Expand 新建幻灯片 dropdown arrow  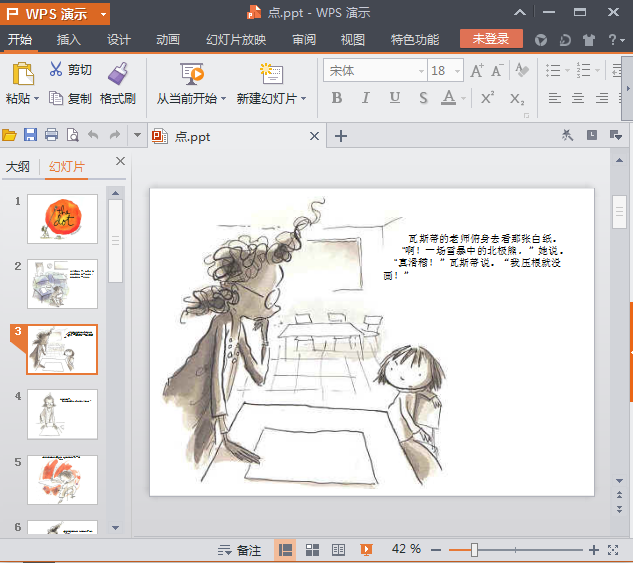click(304, 98)
